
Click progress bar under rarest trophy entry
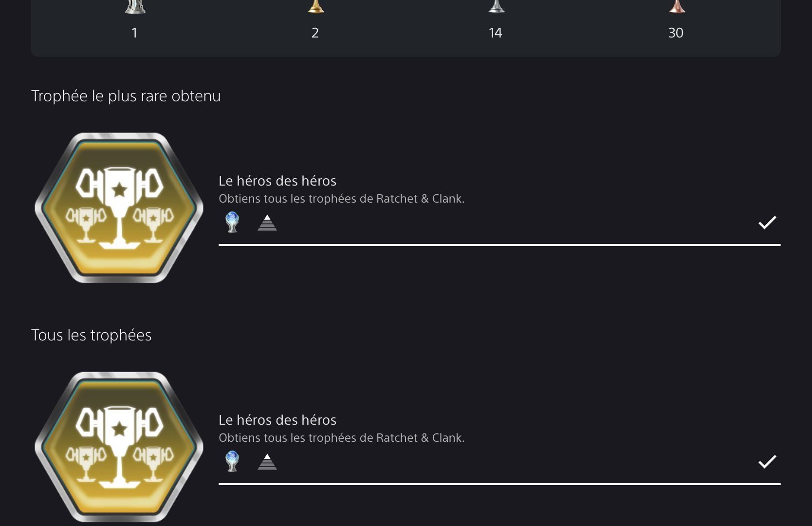499,245
